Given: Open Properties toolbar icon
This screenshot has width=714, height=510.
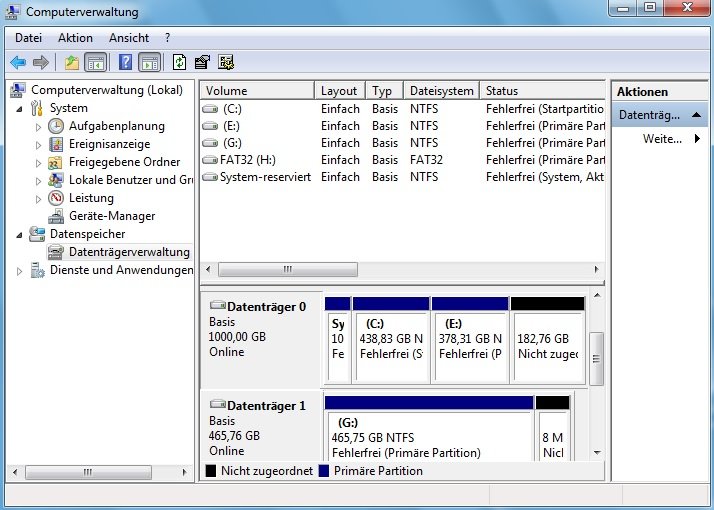Looking at the screenshot, I should (x=202, y=62).
